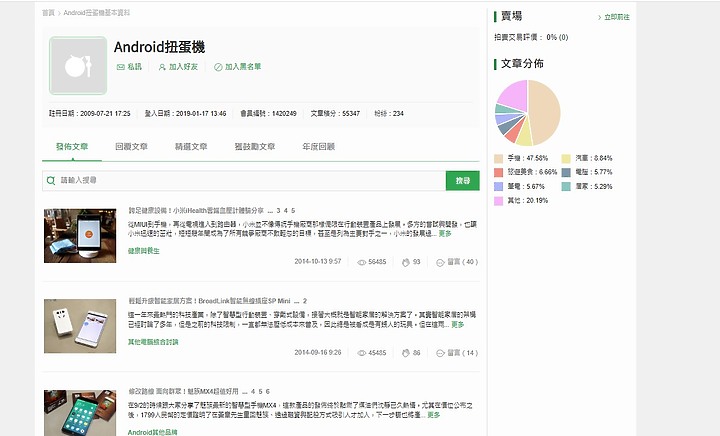Click the 電腦 5.77% legend swatch
720x436 pixels.
coord(566,173)
